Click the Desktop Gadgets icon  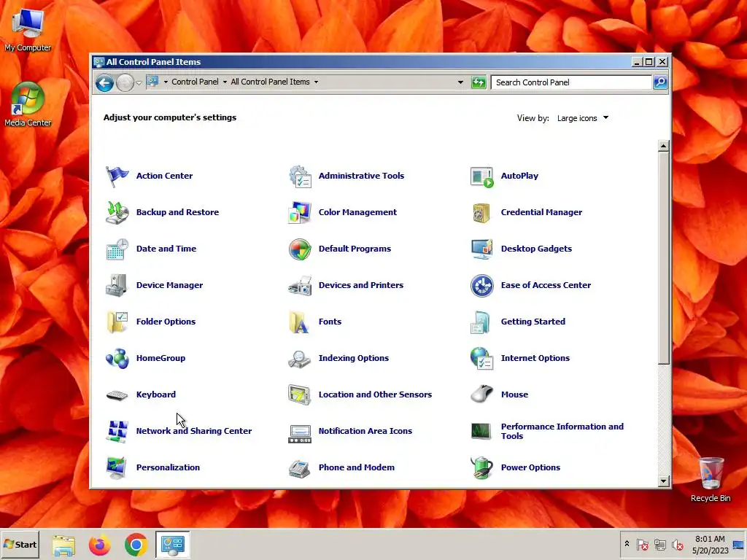tap(481, 249)
